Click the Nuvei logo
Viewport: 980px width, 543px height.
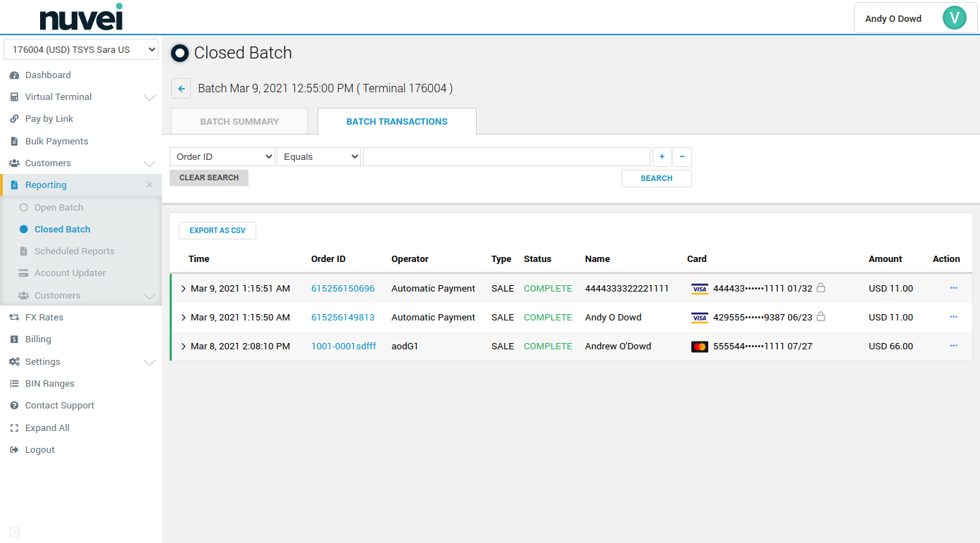[81, 18]
